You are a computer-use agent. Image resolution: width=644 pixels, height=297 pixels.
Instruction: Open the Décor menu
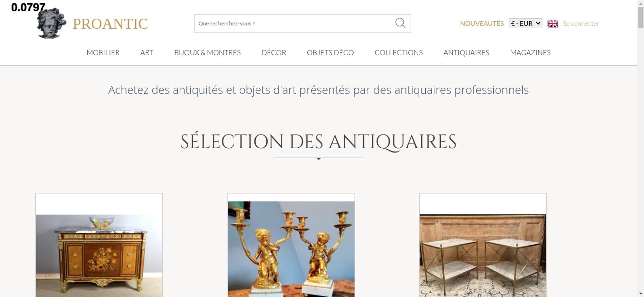point(274,52)
